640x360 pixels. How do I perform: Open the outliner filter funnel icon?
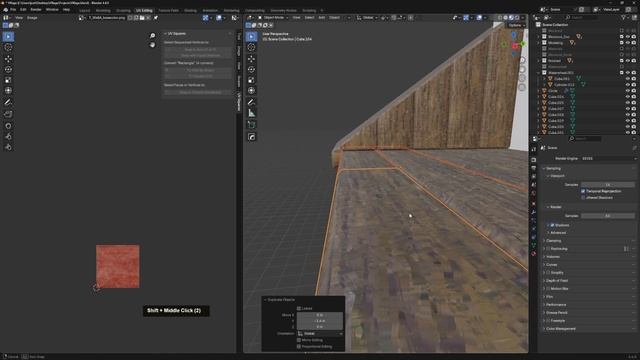click(623, 18)
